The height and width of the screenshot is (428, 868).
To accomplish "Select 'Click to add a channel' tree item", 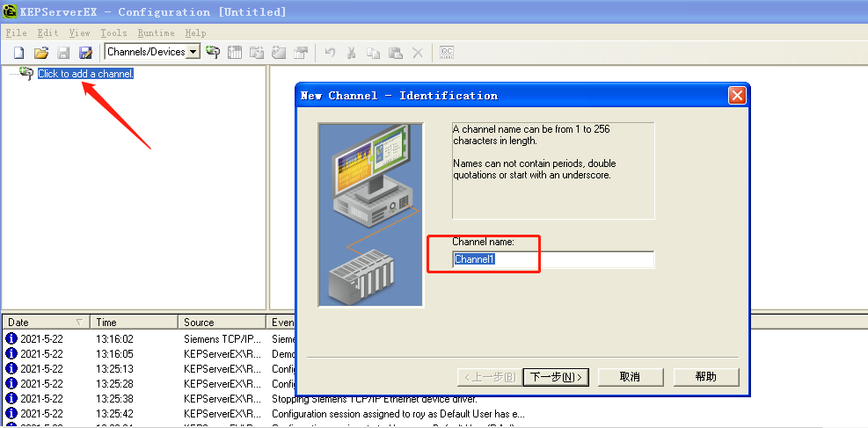I will pyautogui.click(x=84, y=74).
